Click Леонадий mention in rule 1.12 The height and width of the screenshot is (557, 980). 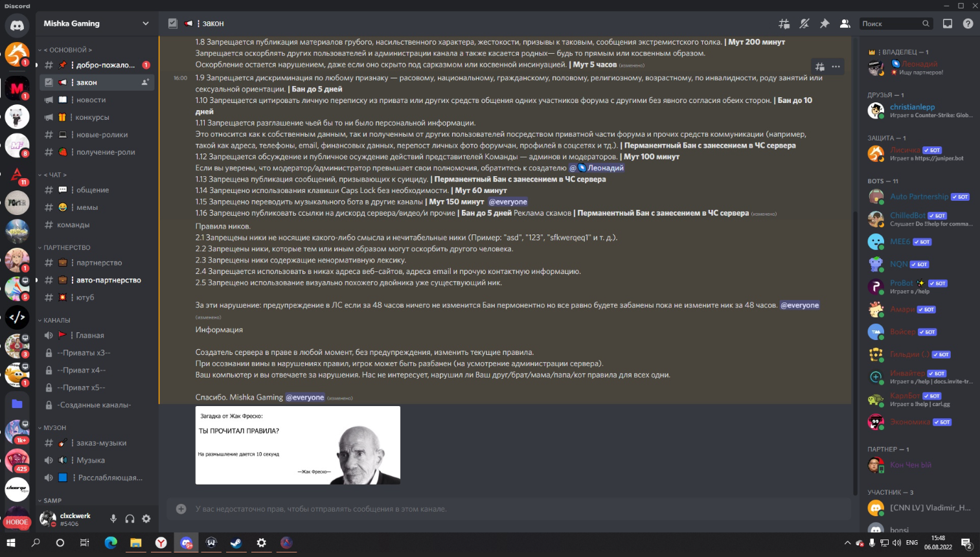597,168
